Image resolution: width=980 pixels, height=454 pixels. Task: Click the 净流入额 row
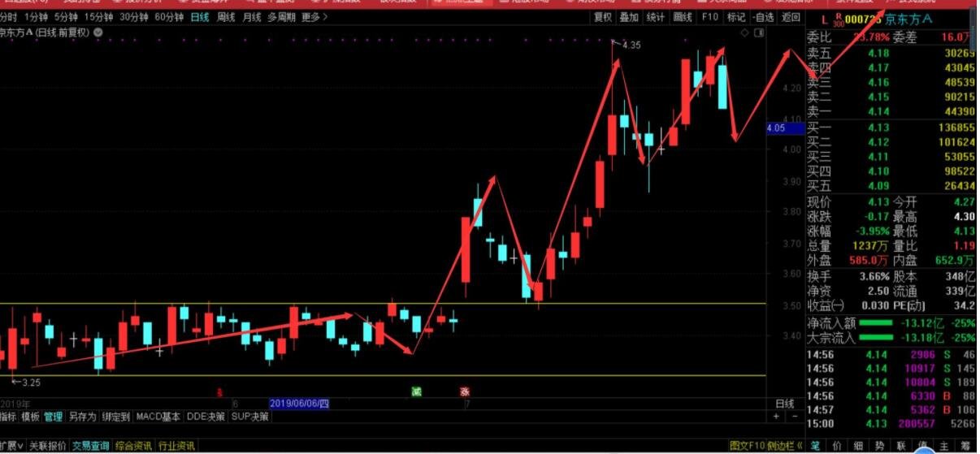click(x=891, y=323)
